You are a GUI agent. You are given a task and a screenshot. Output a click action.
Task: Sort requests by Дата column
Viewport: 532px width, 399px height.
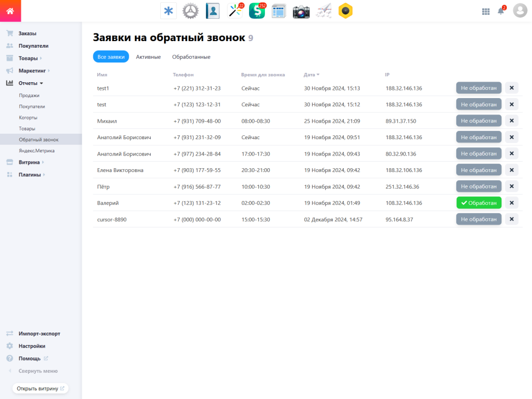pyautogui.click(x=311, y=75)
